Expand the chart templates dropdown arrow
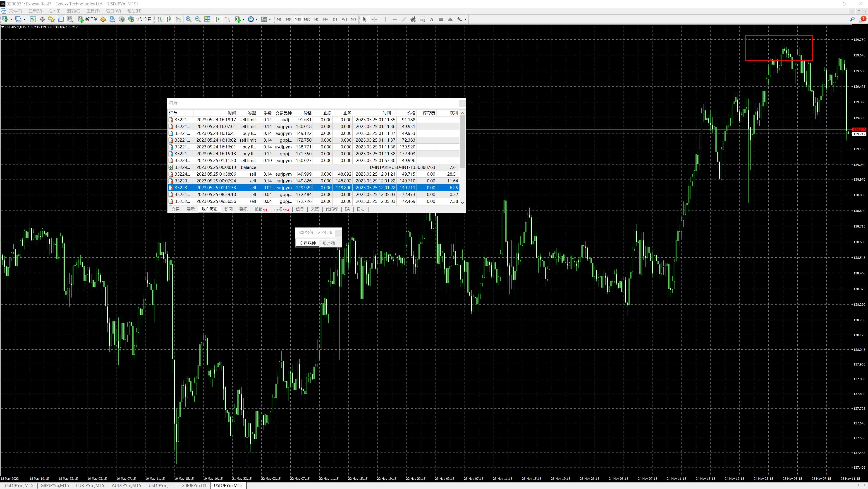 (x=270, y=19)
